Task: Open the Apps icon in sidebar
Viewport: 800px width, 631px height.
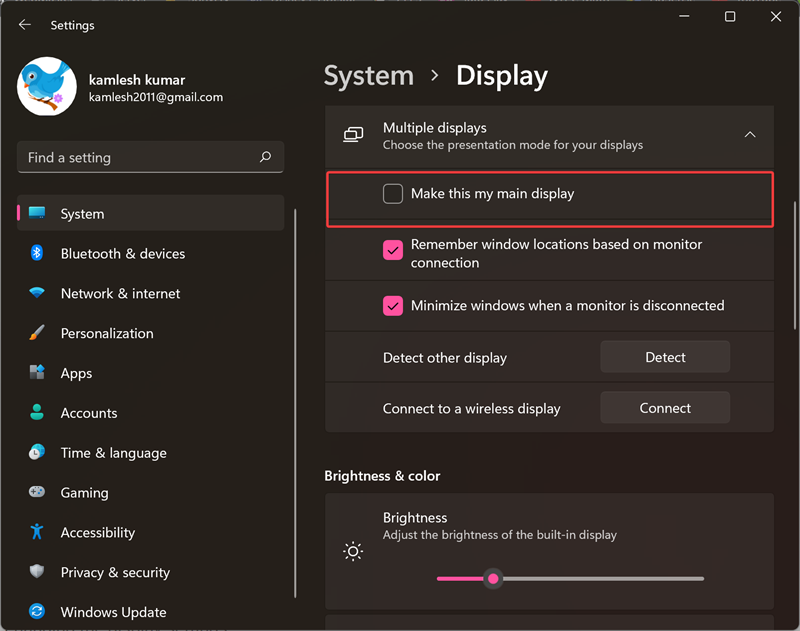Action: pyautogui.click(x=37, y=373)
